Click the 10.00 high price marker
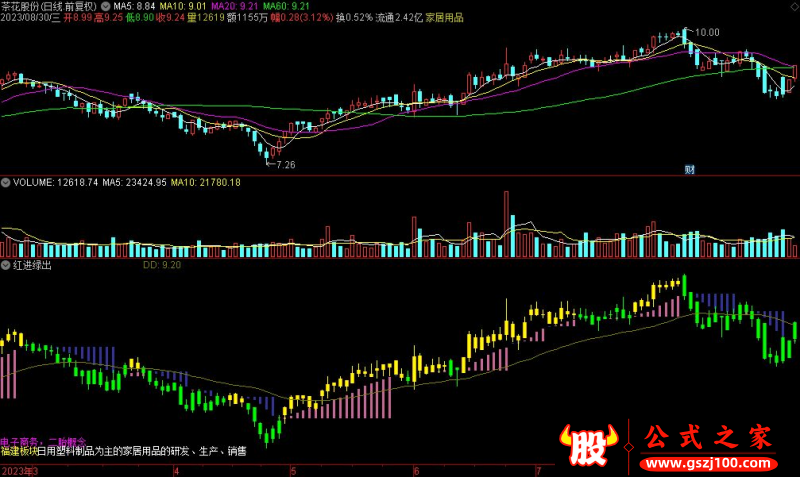 [707, 32]
